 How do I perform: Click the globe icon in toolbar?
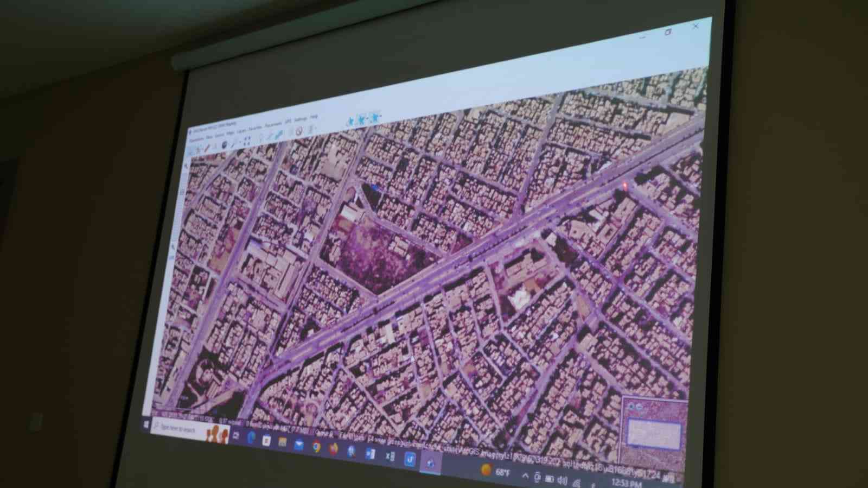(225, 145)
